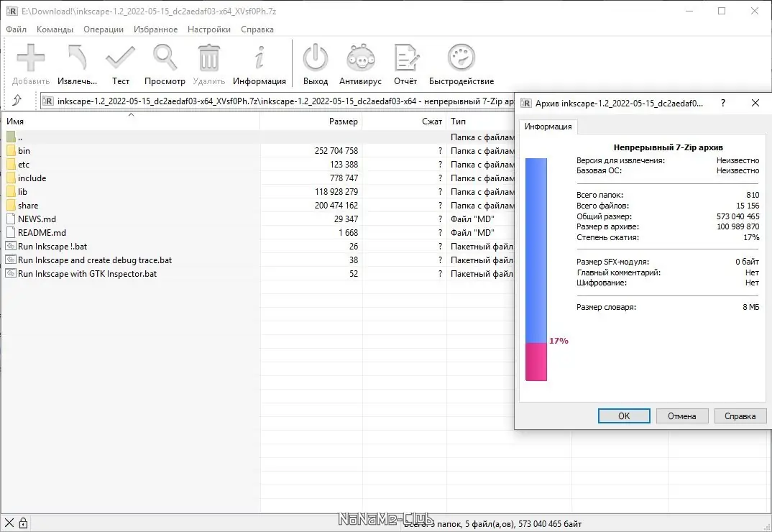Open the Избранное menu

(x=155, y=29)
